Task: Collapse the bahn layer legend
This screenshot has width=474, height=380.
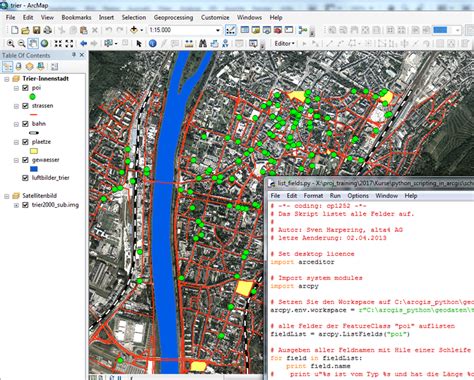Action: [16, 124]
